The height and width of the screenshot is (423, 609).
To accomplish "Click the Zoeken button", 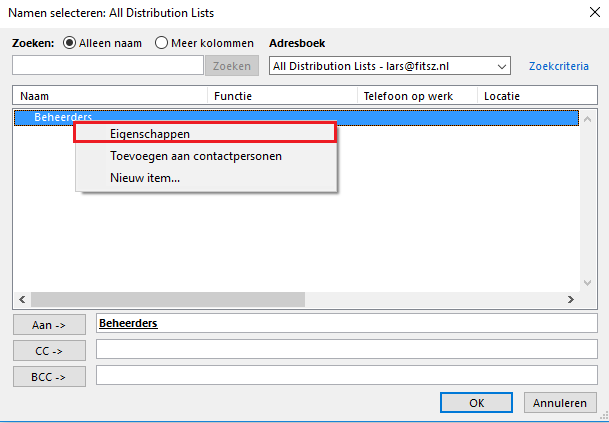I will [232, 66].
